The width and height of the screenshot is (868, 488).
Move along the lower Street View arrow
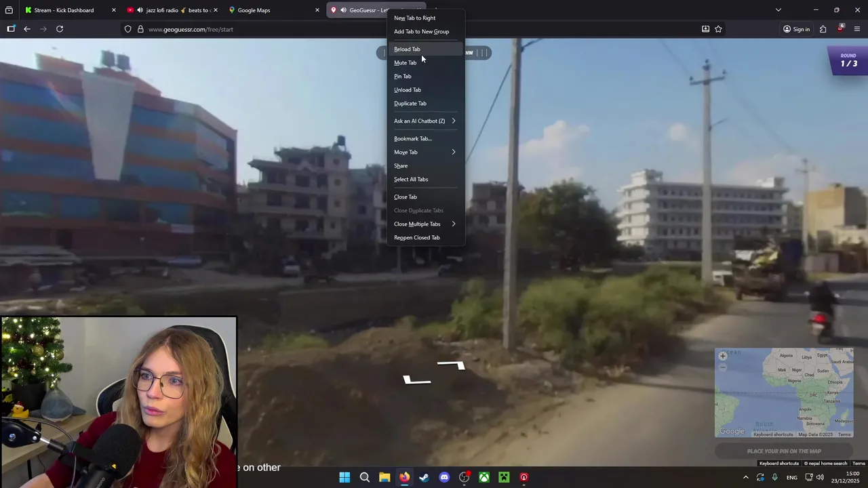pos(417,380)
